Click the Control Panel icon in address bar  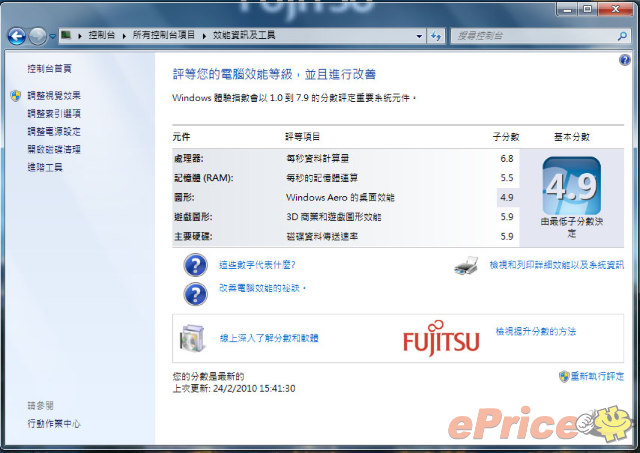66,35
